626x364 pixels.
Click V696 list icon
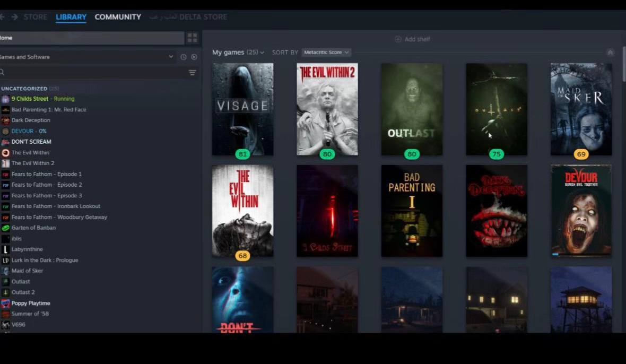pos(5,325)
